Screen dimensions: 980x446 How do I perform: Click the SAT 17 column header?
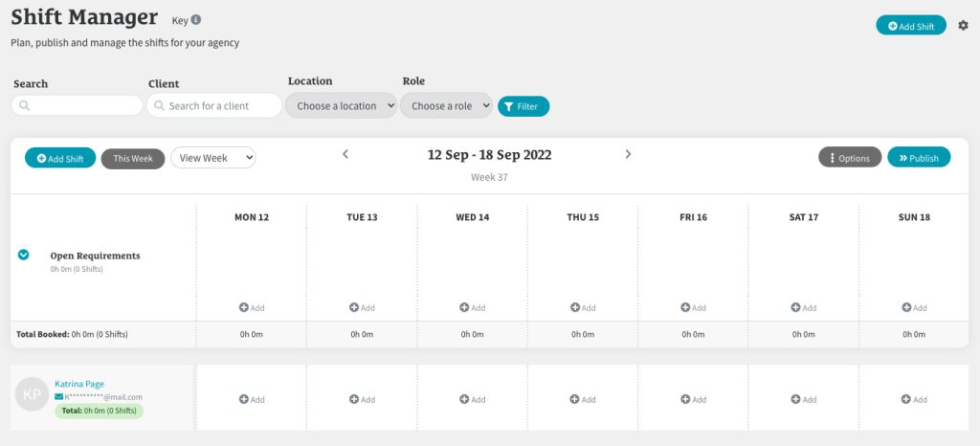[x=804, y=217]
